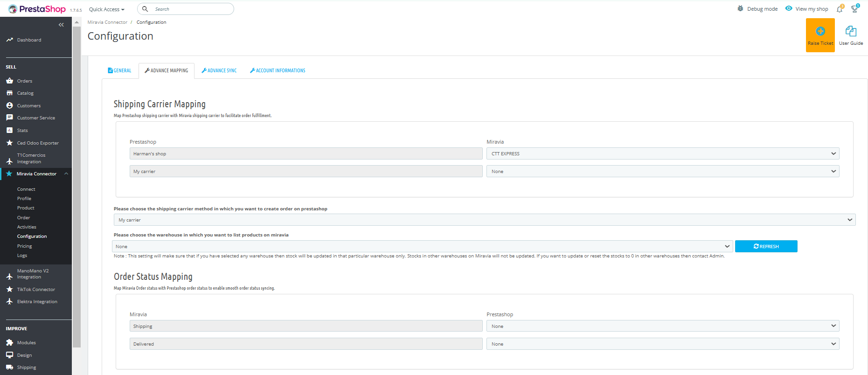Screen dimensions: 868x375
Task: Open the User Guide
Action: 851,35
